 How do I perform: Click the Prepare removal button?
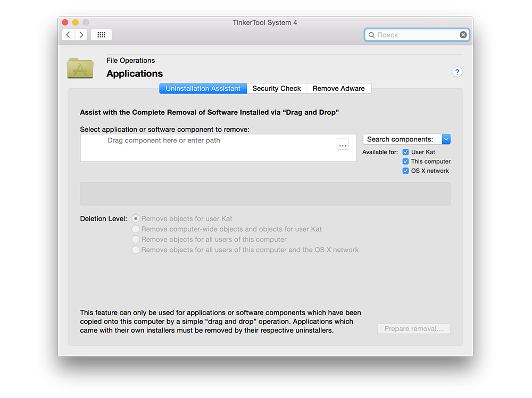[413, 329]
